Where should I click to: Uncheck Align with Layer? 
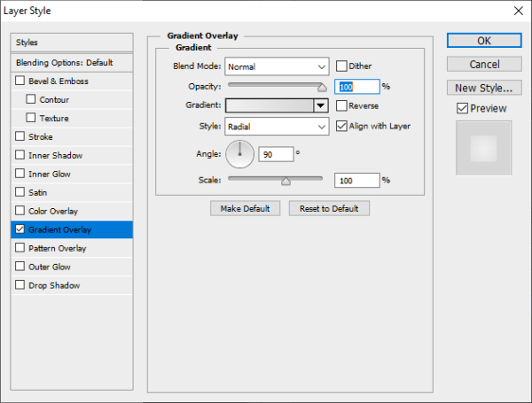(341, 126)
